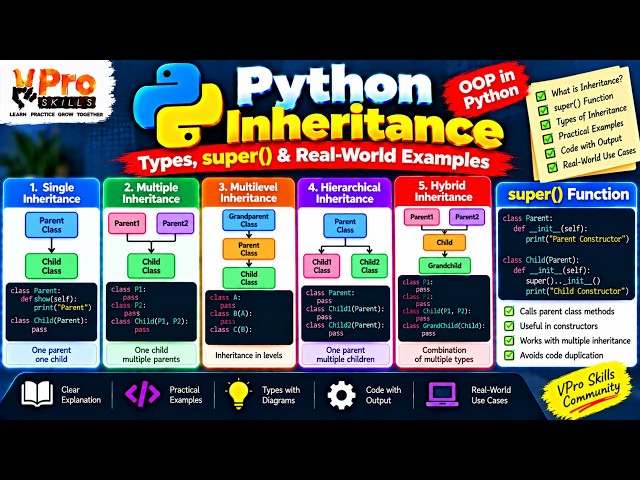Click orange Parent Class box in Multilevel panel
The width and height of the screenshot is (640, 480).
tap(249, 249)
